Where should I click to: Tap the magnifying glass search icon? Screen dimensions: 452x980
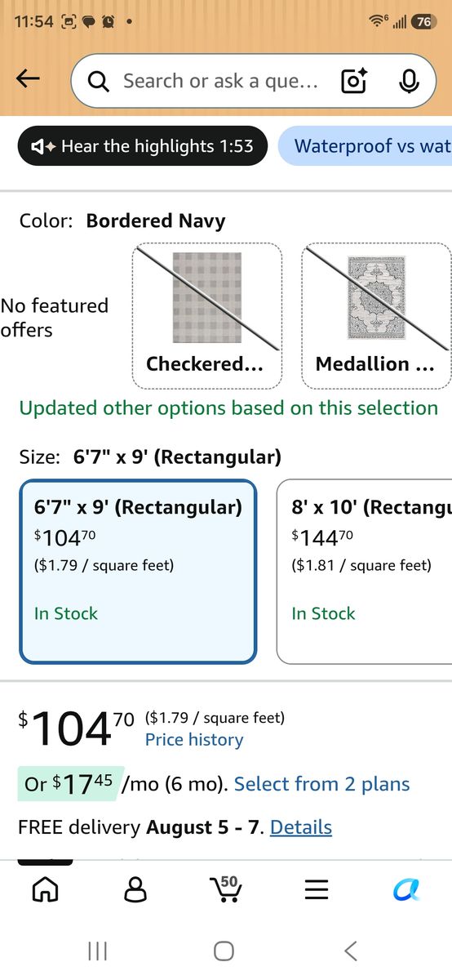pos(99,81)
